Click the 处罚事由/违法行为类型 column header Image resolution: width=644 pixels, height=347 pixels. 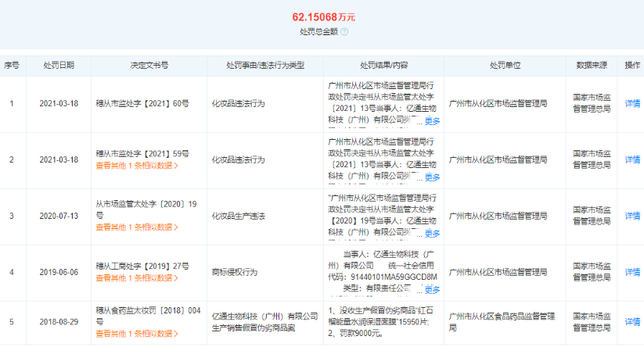point(264,66)
